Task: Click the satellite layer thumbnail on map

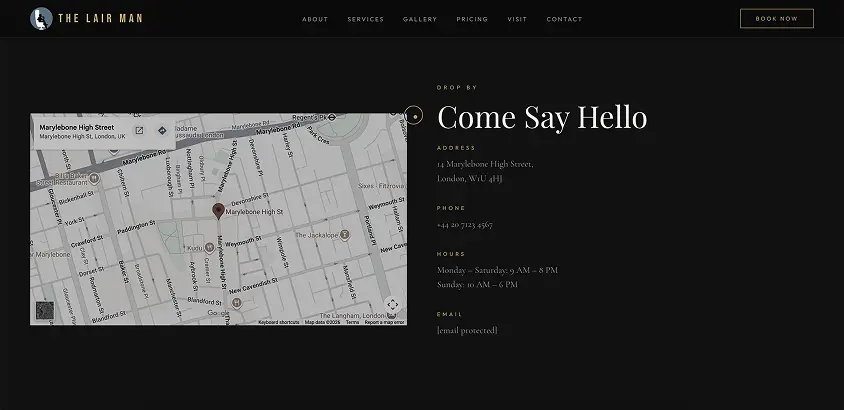Action: (45, 310)
